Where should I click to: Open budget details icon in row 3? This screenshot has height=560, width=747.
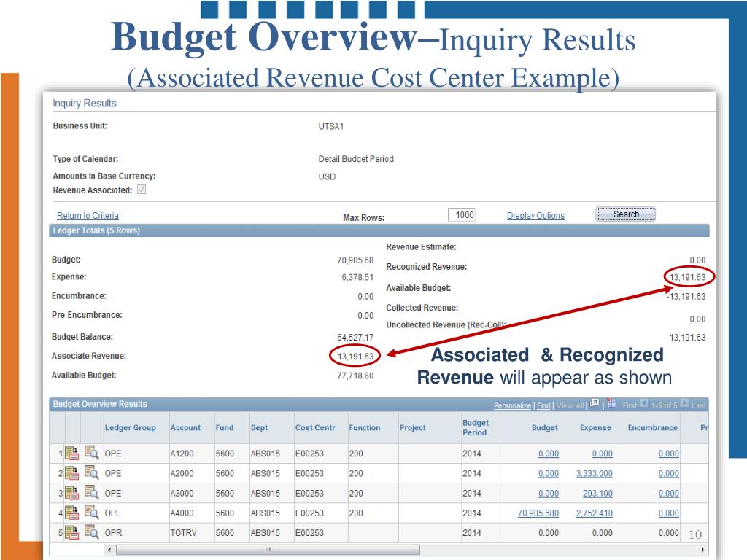tap(71, 493)
